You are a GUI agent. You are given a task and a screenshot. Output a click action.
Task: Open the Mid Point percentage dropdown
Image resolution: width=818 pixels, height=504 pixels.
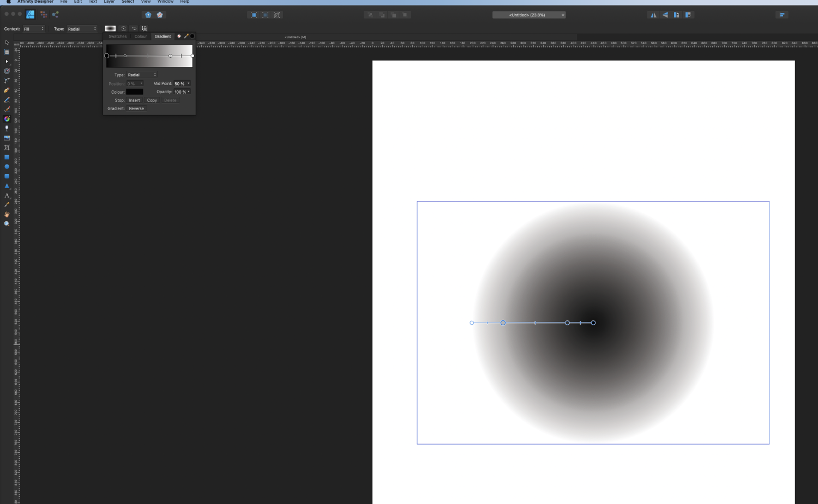189,83
